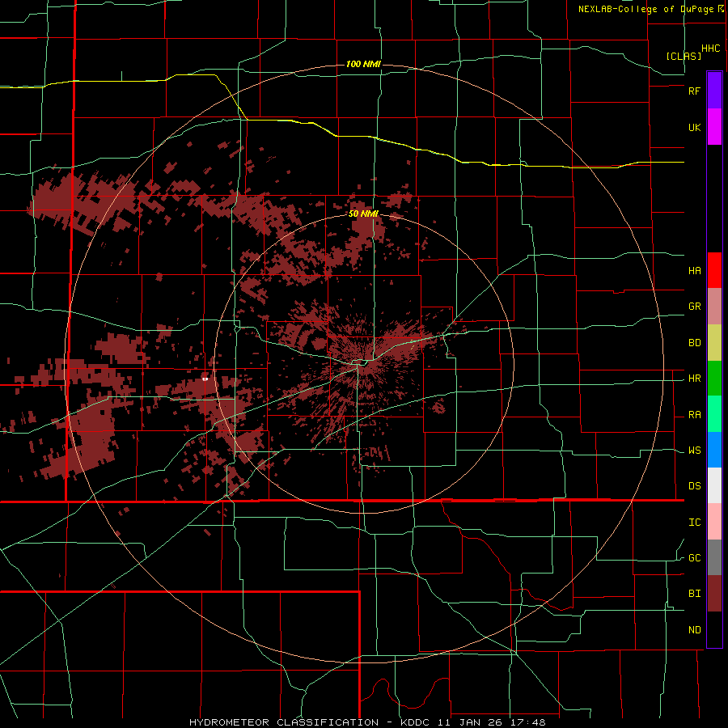Screen dimensions: 728x728
Task: Click the small white pixel echo west of radar
Action: click(x=205, y=379)
